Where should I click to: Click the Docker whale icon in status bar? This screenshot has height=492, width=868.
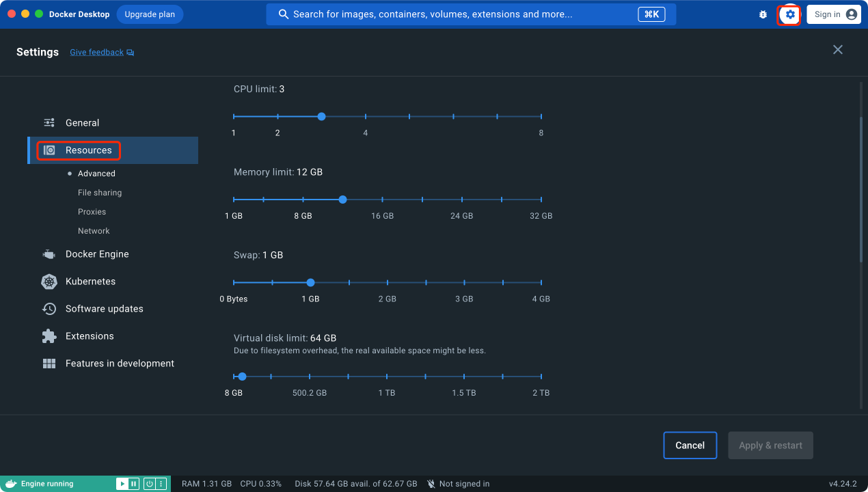tap(10, 484)
